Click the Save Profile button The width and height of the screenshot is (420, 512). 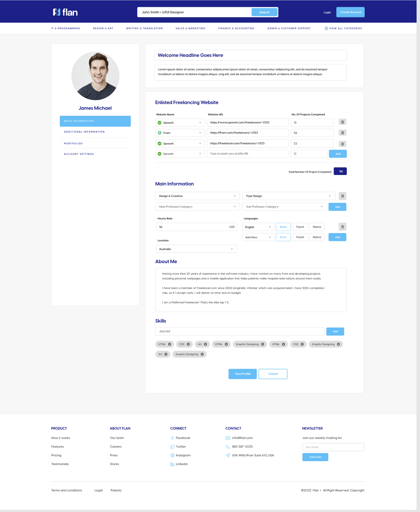coord(243,374)
